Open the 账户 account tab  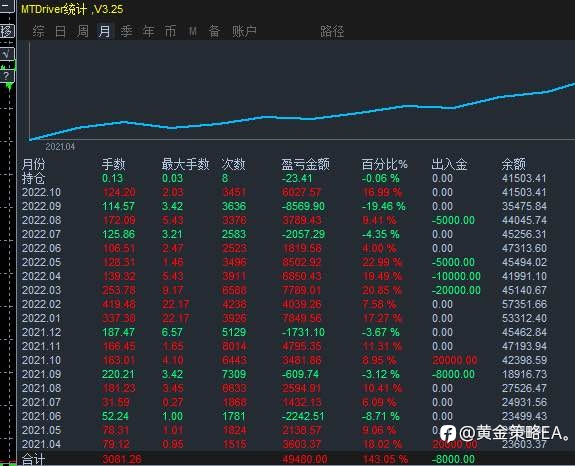point(244,31)
